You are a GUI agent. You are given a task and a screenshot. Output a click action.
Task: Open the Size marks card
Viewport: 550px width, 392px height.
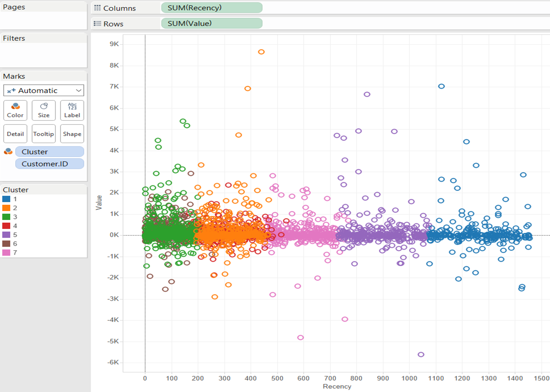coord(44,110)
